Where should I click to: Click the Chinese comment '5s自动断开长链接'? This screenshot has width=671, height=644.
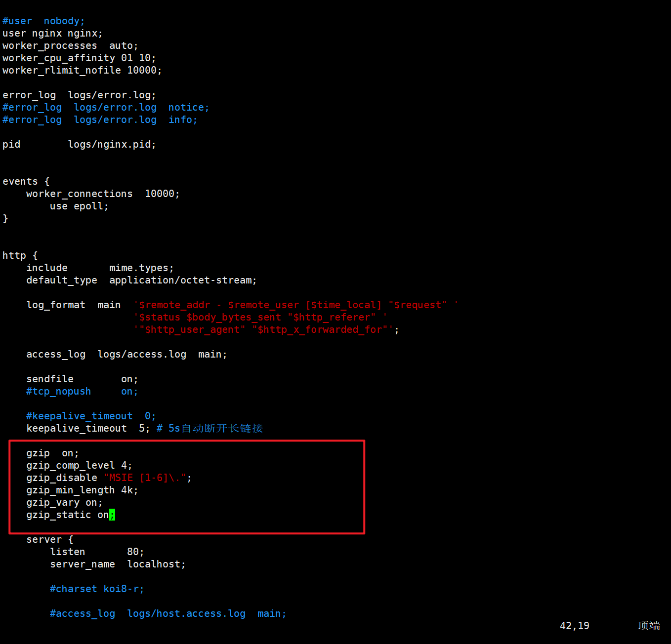[215, 428]
